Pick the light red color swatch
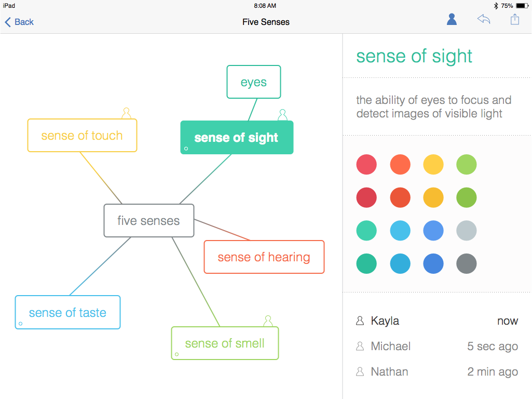This screenshot has width=532, height=399. point(366,164)
